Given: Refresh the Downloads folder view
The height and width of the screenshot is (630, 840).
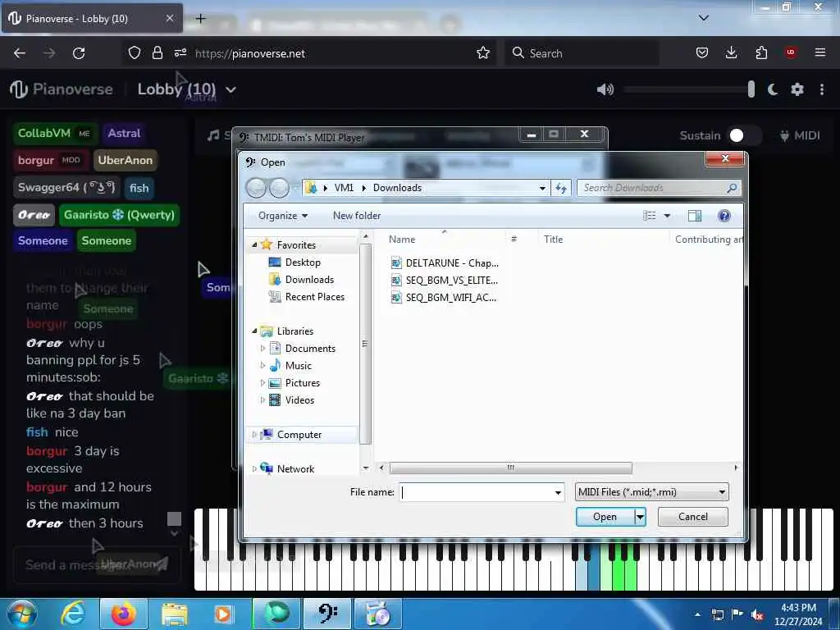Looking at the screenshot, I should tap(561, 188).
